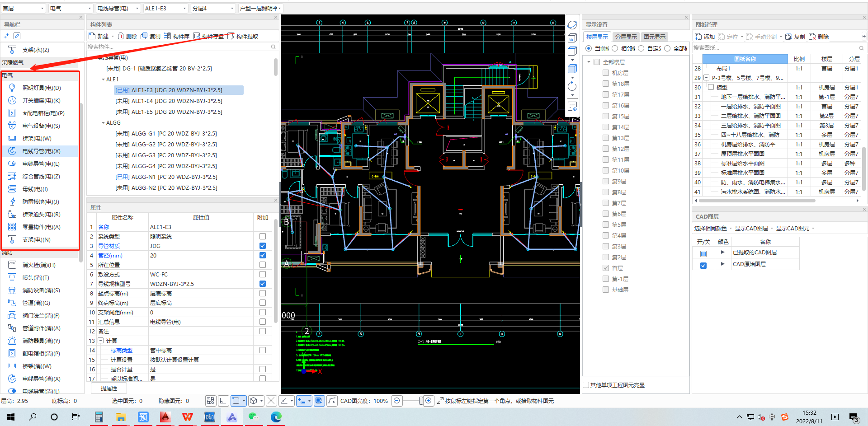Select 桥架通头(电)(R) component type
868x426 pixels.
coord(42,214)
